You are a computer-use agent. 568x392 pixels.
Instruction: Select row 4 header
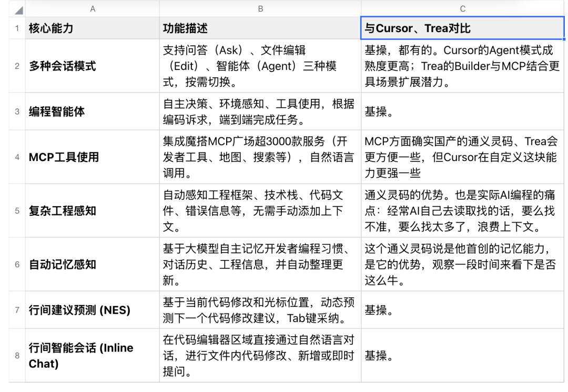point(17,157)
